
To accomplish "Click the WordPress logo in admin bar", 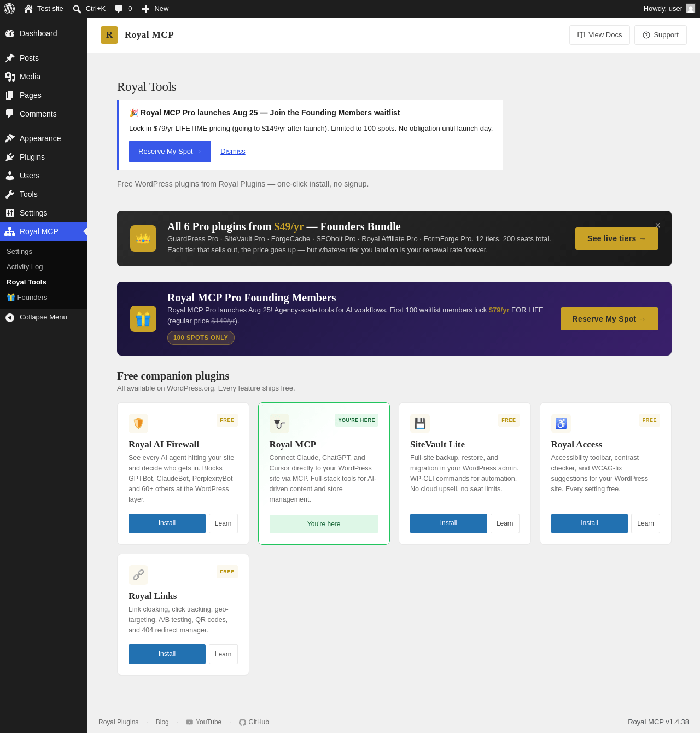I will pyautogui.click(x=9, y=9).
